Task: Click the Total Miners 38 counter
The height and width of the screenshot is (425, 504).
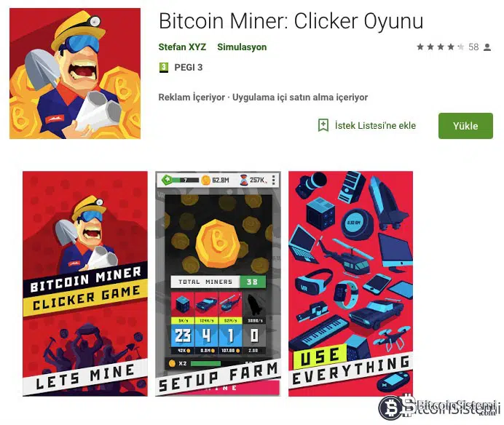Action: click(218, 282)
